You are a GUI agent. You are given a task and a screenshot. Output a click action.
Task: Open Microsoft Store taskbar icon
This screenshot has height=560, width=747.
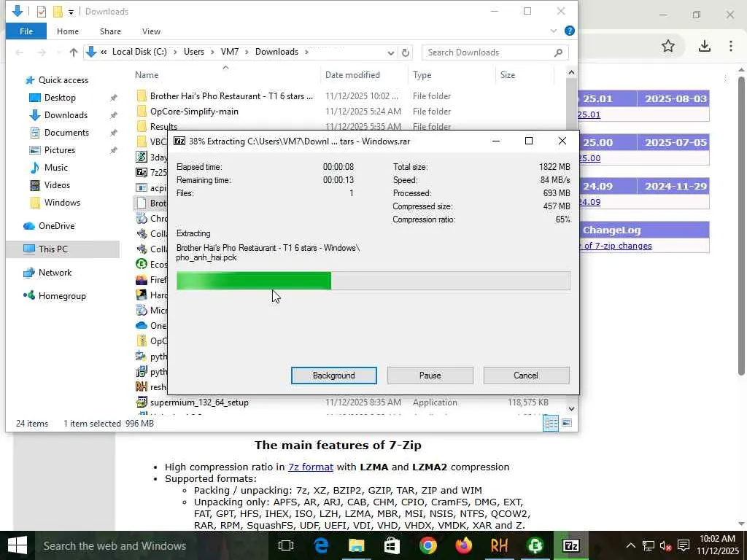(392, 545)
